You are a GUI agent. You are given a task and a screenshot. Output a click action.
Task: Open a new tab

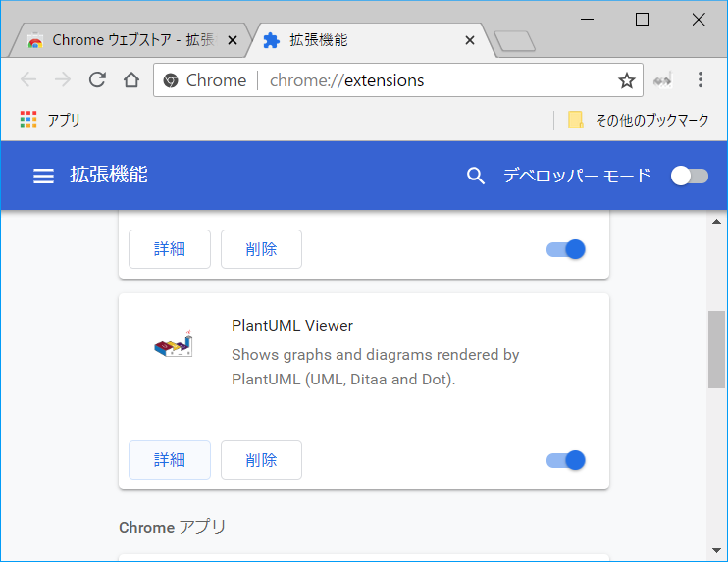(515, 41)
